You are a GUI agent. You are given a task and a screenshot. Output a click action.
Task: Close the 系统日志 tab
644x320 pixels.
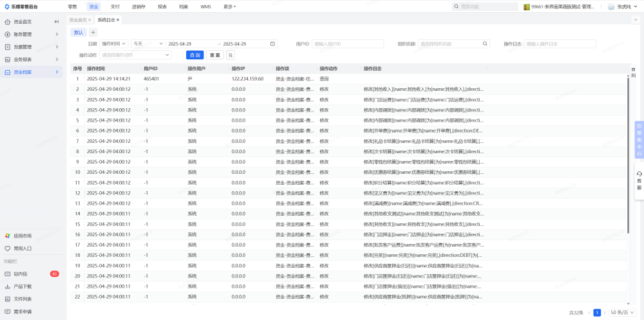(x=119, y=20)
